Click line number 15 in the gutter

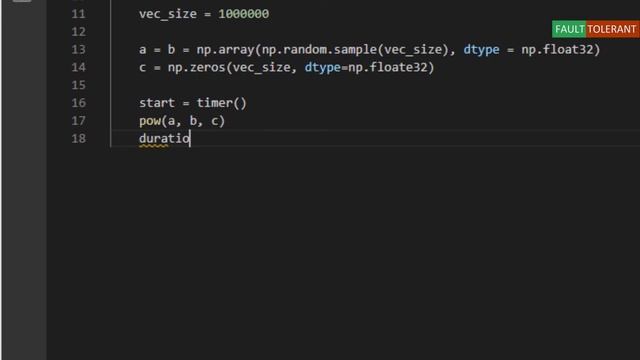tap(78, 85)
